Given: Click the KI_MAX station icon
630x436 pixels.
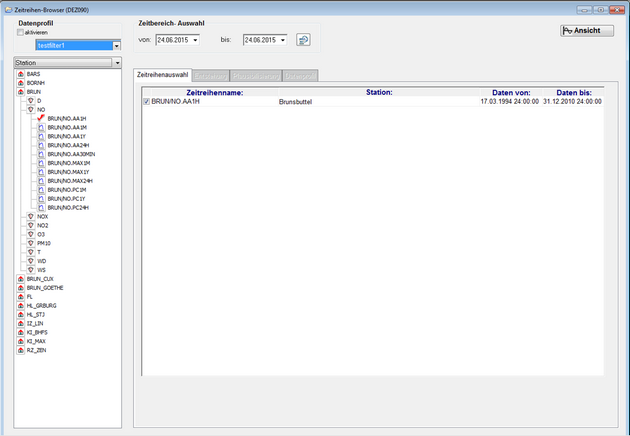Looking at the screenshot, I should [21, 342].
